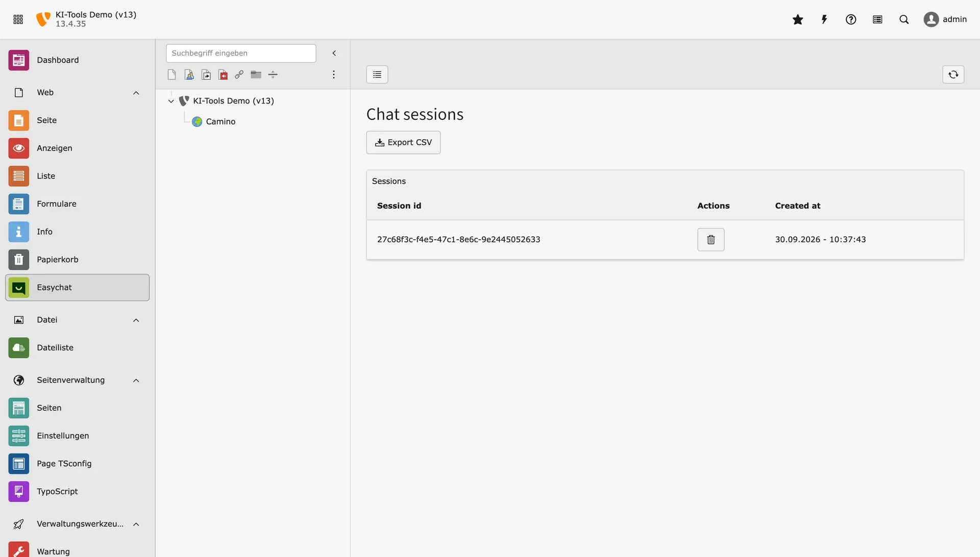Open page tree options three-dot menu
The image size is (980, 557).
click(x=334, y=74)
